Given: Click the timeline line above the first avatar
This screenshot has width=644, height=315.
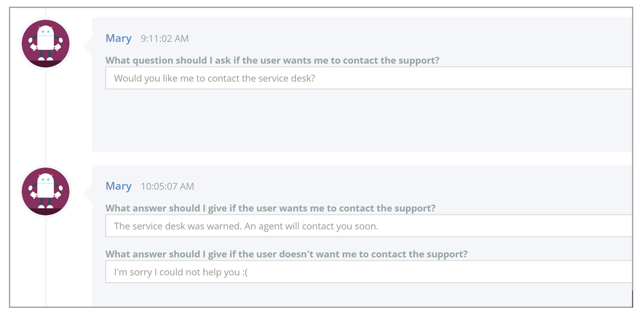Looking at the screenshot, I should 46,13.
